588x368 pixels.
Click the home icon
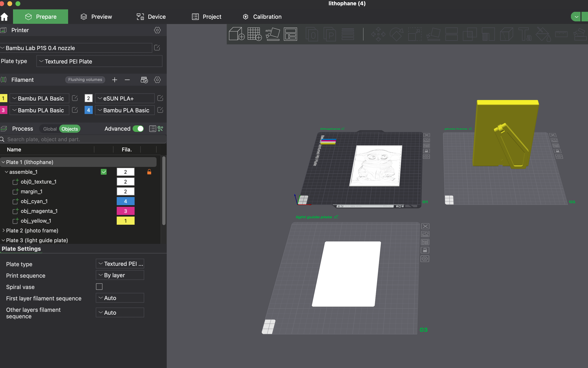click(4, 16)
